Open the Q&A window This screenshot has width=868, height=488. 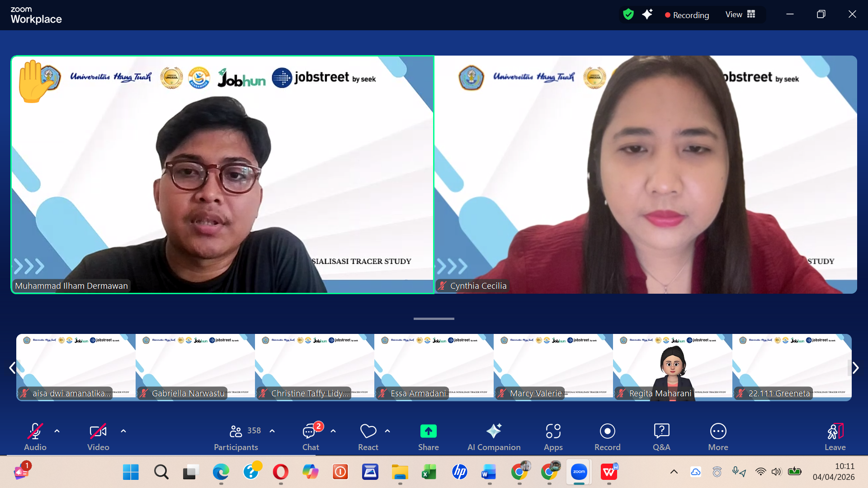click(x=661, y=437)
